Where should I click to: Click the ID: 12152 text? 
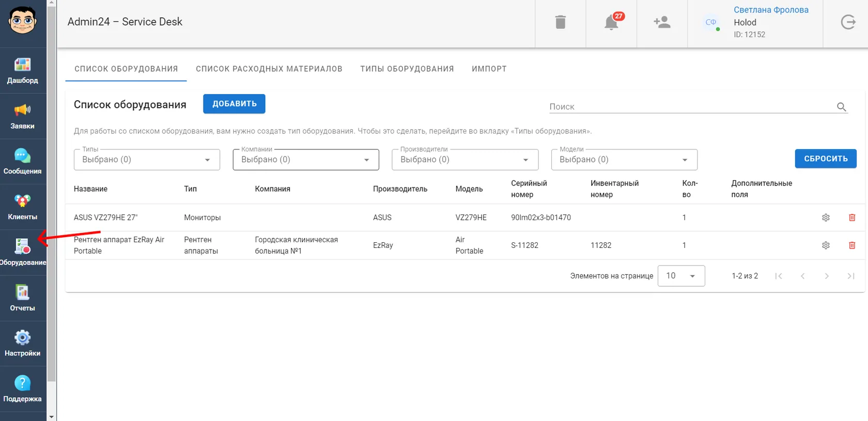749,35
